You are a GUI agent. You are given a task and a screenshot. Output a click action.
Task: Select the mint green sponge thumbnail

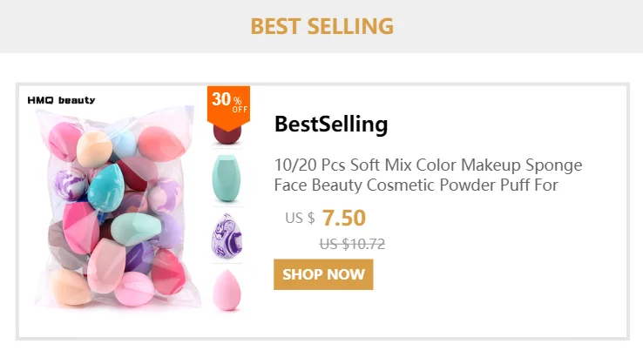(x=227, y=178)
